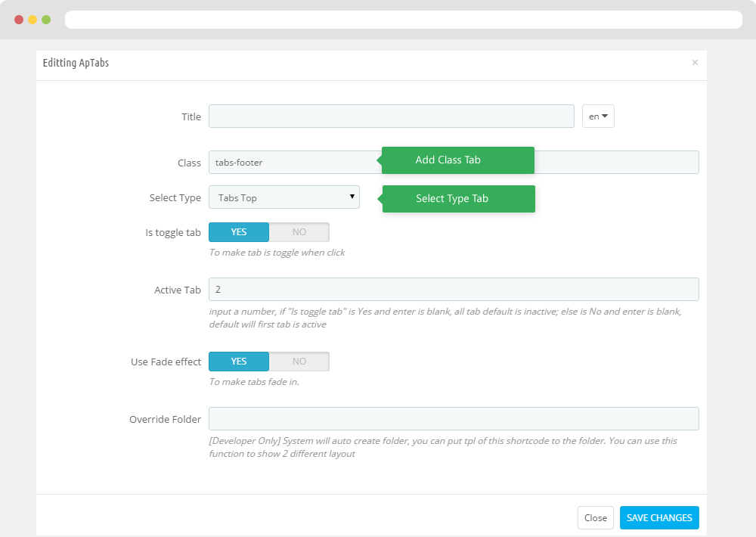Click the 'To make tab is toggle when click' hint
756x537 pixels.
click(x=277, y=253)
